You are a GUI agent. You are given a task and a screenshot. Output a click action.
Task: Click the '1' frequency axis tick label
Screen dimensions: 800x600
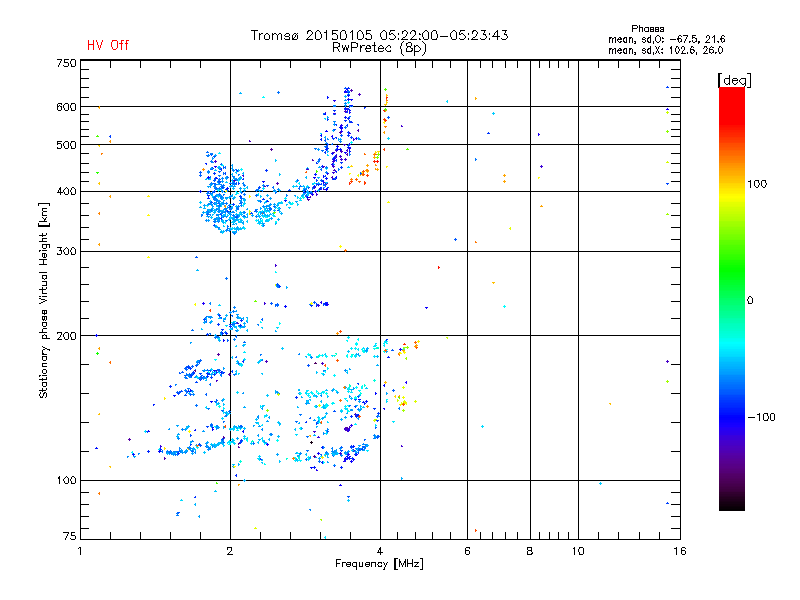pos(80,551)
